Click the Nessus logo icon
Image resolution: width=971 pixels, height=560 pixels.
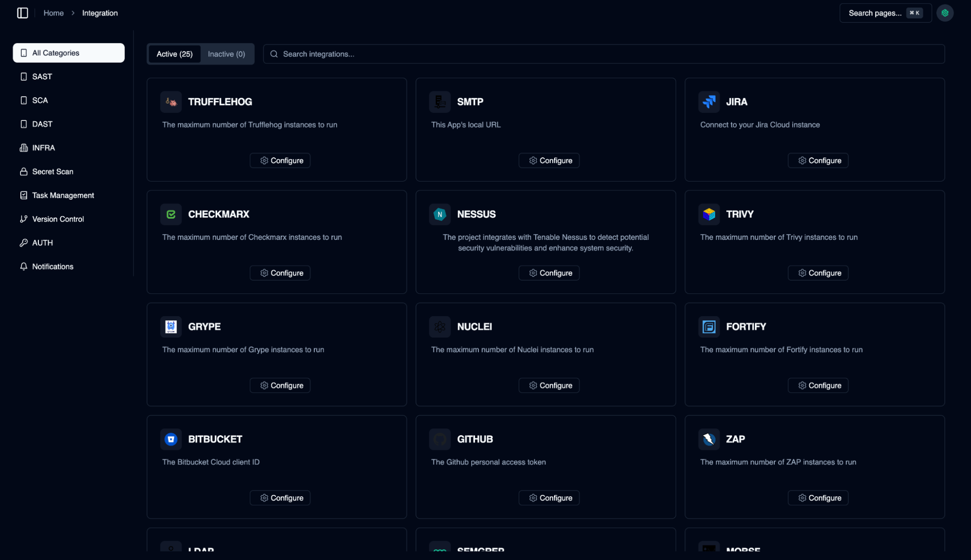click(440, 214)
